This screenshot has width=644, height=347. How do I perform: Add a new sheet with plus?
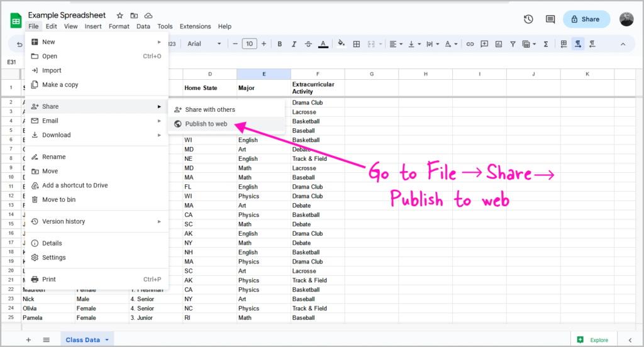pyautogui.click(x=28, y=339)
